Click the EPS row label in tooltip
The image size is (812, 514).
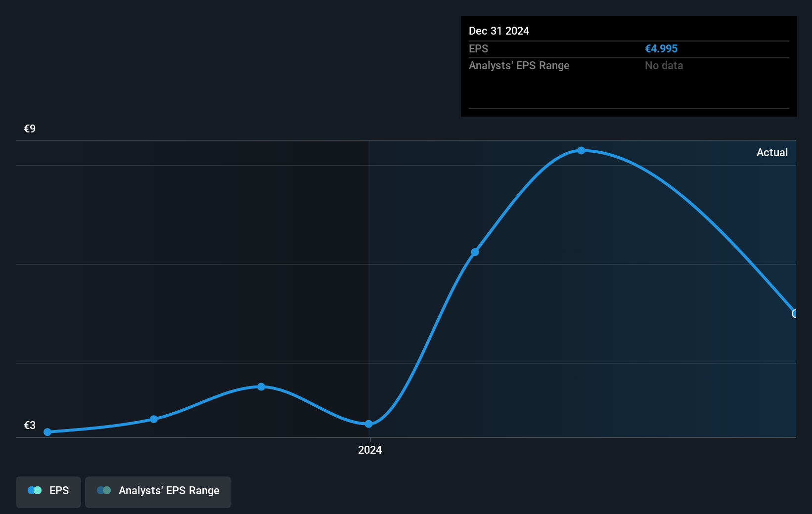point(478,48)
